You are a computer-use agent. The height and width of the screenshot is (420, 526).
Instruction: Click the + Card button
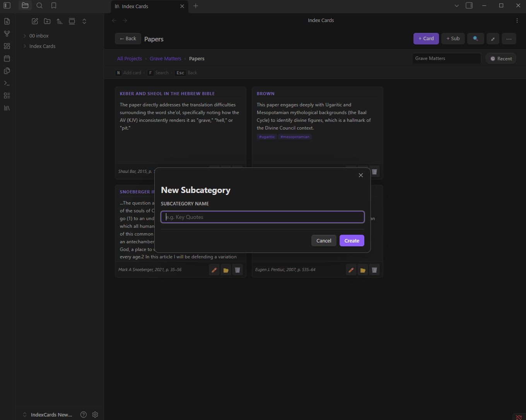pyautogui.click(x=426, y=39)
